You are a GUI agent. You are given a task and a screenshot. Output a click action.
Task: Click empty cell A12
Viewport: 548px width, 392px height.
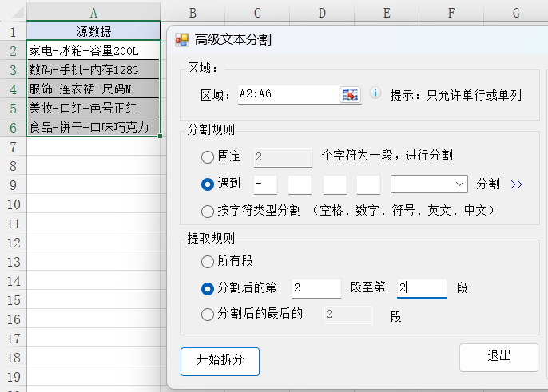coord(93,242)
